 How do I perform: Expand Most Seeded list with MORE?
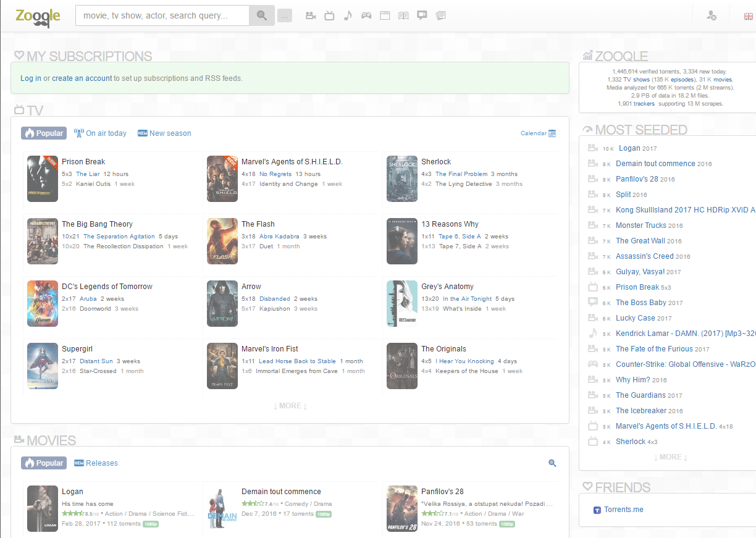[x=670, y=457]
